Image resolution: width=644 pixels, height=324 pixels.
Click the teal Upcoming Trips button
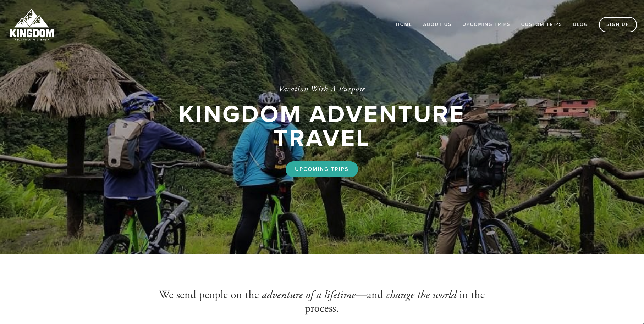click(322, 169)
